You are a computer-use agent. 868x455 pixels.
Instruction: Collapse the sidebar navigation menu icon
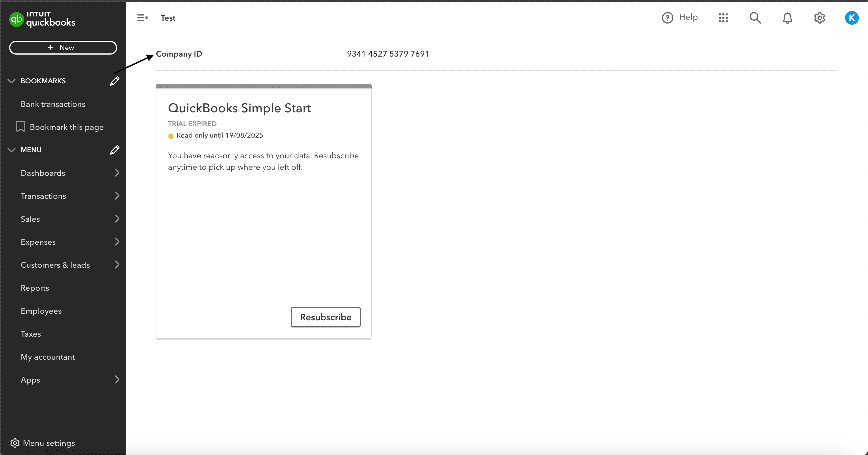(142, 18)
